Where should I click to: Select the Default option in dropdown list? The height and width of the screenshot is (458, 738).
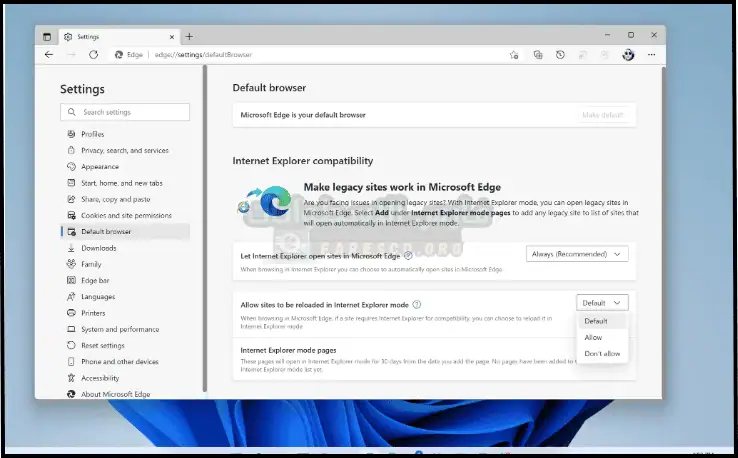pos(596,321)
